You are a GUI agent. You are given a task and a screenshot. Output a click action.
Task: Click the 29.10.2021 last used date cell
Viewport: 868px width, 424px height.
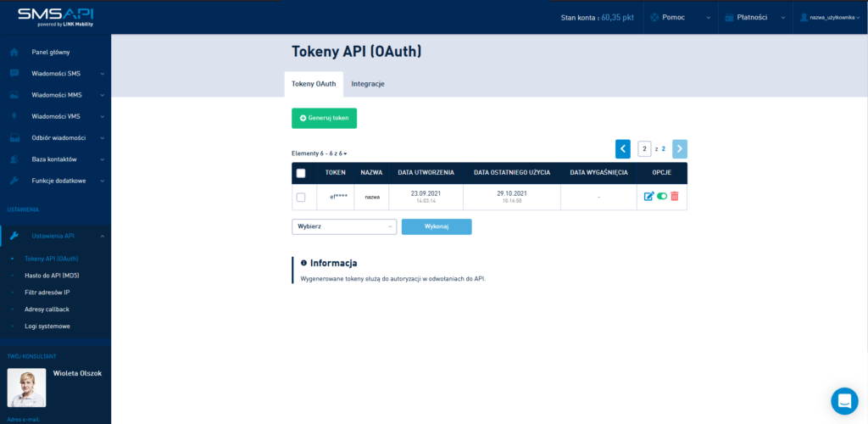tap(512, 197)
